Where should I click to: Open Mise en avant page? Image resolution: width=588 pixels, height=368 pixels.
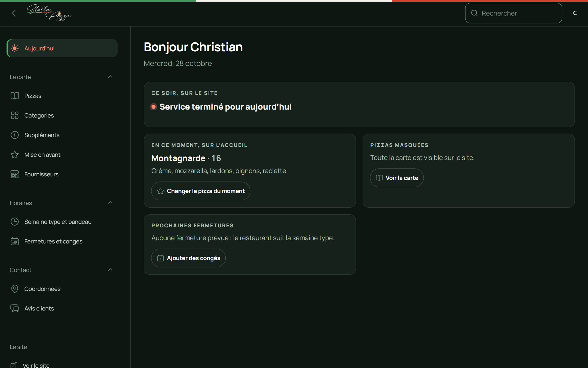(x=62, y=155)
